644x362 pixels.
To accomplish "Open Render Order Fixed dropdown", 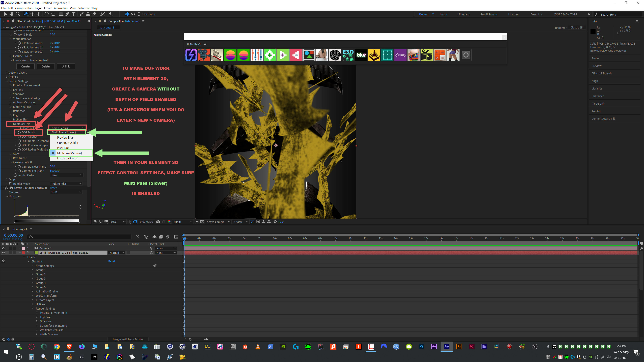I will (67, 175).
